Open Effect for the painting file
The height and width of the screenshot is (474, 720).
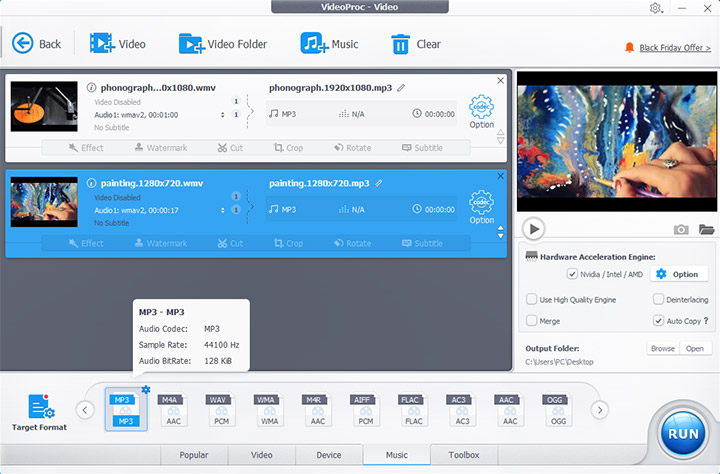pyautogui.click(x=86, y=243)
